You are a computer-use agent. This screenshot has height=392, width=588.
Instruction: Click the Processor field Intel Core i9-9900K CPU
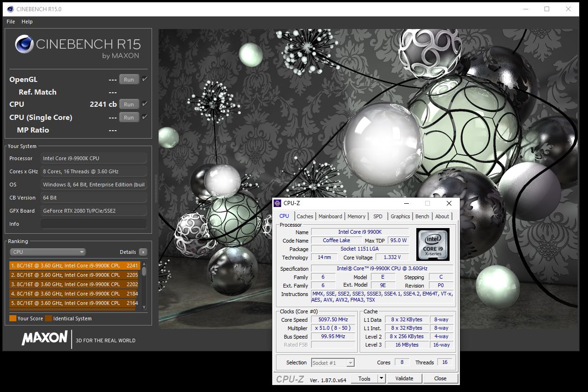(x=94, y=158)
